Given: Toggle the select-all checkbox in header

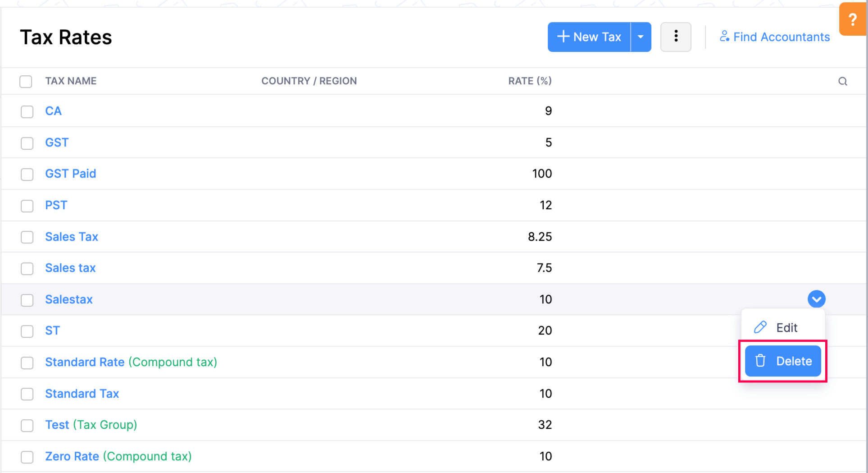Looking at the screenshot, I should pos(26,82).
